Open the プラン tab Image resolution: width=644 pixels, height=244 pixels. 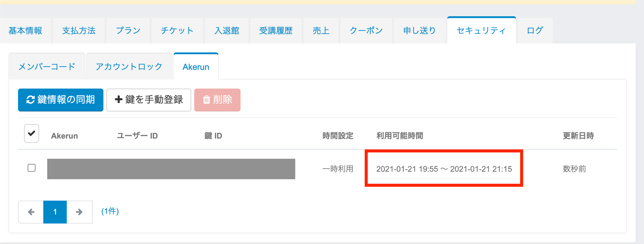(128, 31)
